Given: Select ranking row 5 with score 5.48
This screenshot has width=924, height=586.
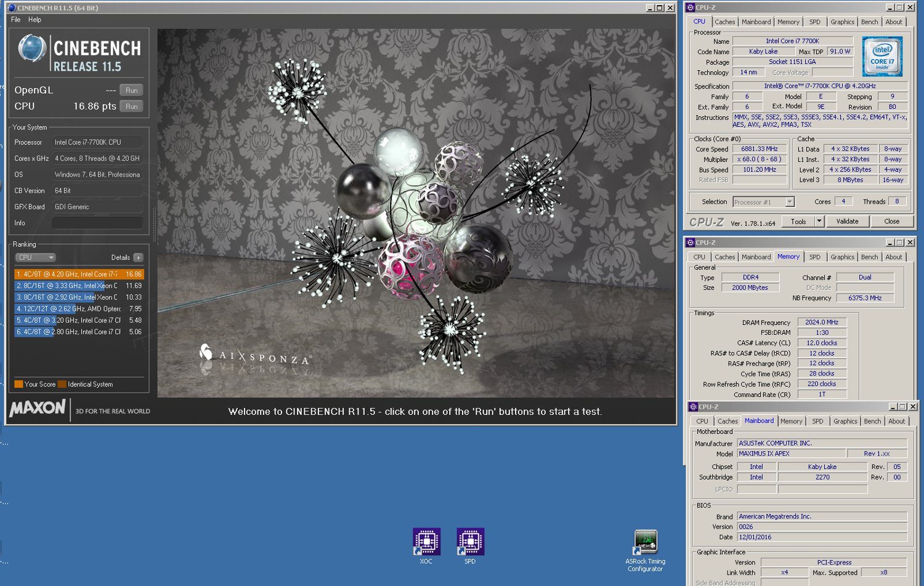Looking at the screenshot, I should click(79, 320).
